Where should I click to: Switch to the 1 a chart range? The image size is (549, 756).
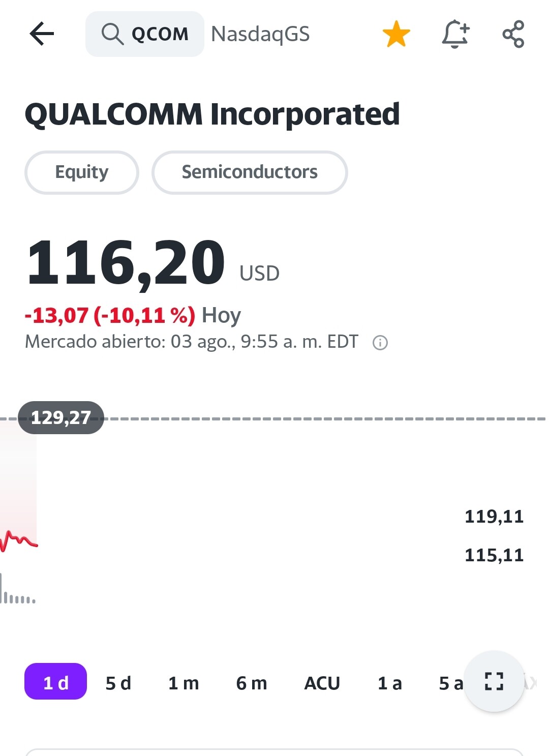click(389, 683)
